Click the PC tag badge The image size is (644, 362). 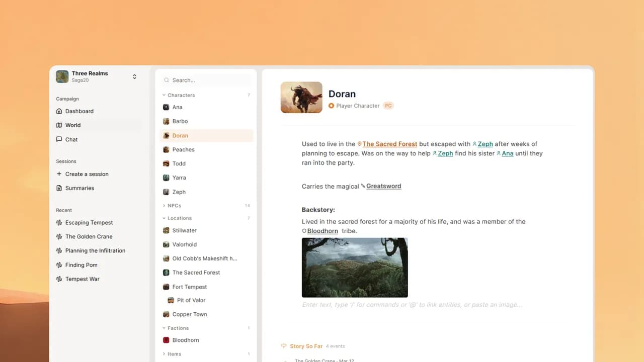click(x=388, y=106)
